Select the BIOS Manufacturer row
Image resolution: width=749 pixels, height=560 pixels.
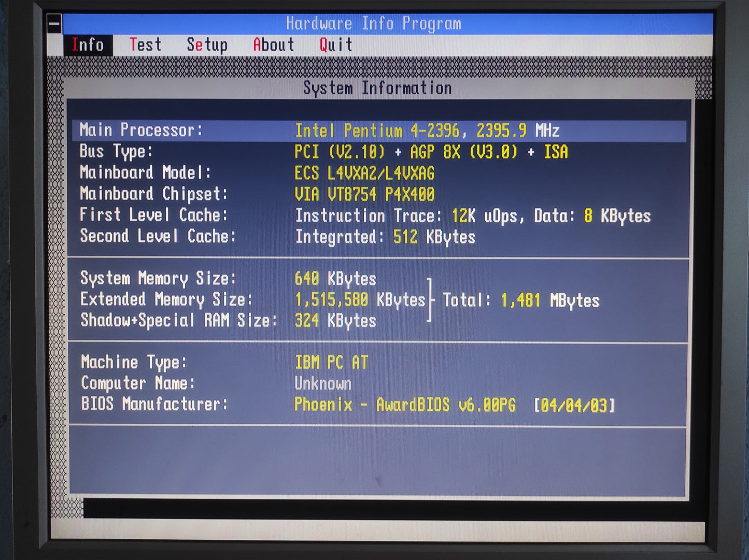347,405
